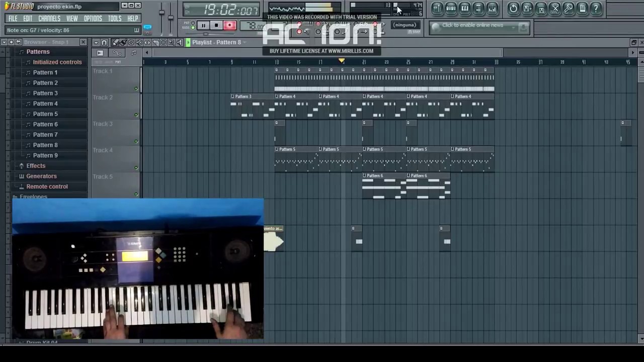Screen dimensions: 644x362
Task: Click the playlist automation curve view icon
Action: pyautogui.click(x=117, y=52)
